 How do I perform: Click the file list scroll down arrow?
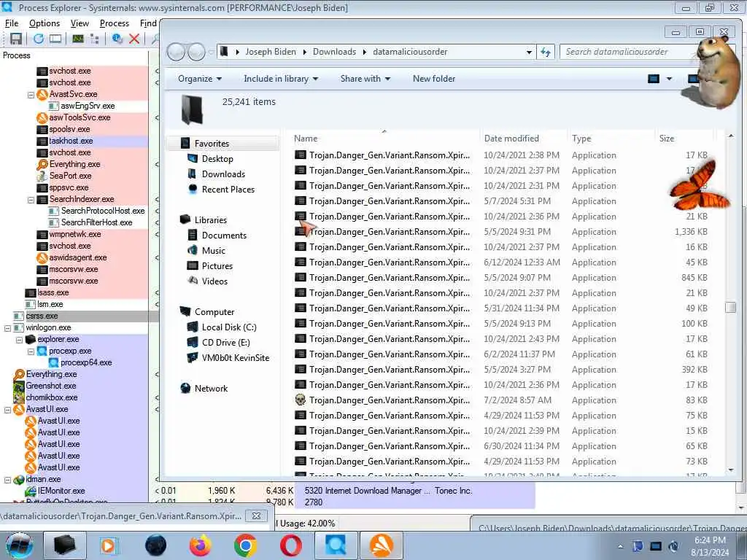tap(731, 470)
